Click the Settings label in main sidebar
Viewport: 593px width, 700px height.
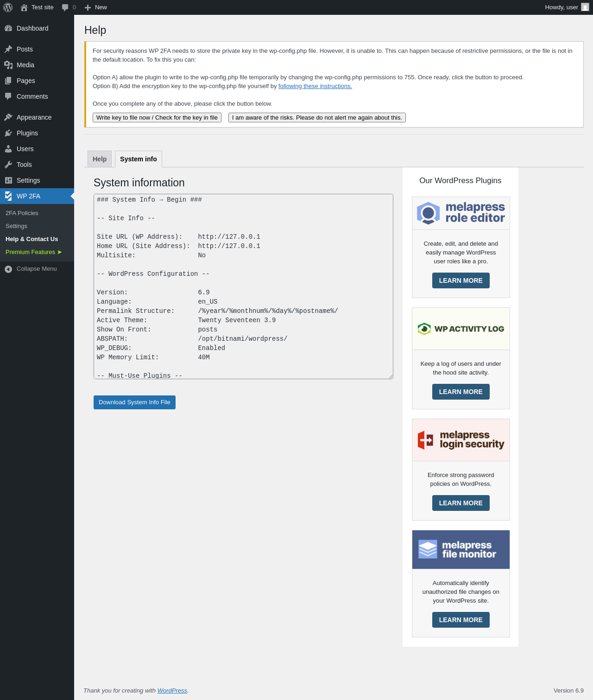28,180
